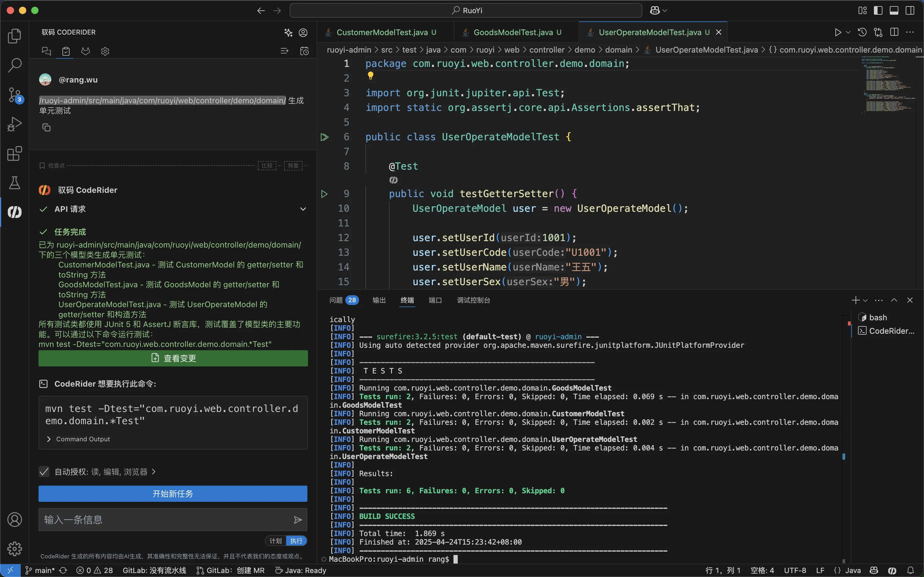Open the Testing flask icon
The height and width of the screenshot is (577, 924).
[14, 183]
